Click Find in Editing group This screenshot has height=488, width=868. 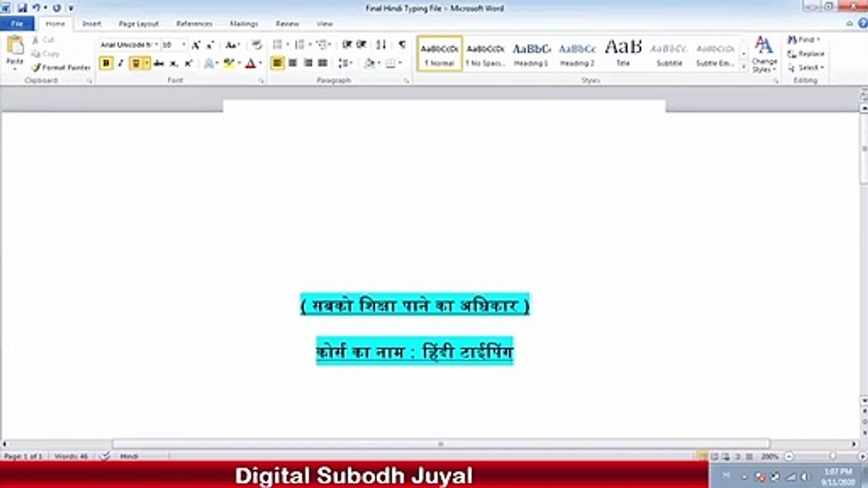click(804, 40)
